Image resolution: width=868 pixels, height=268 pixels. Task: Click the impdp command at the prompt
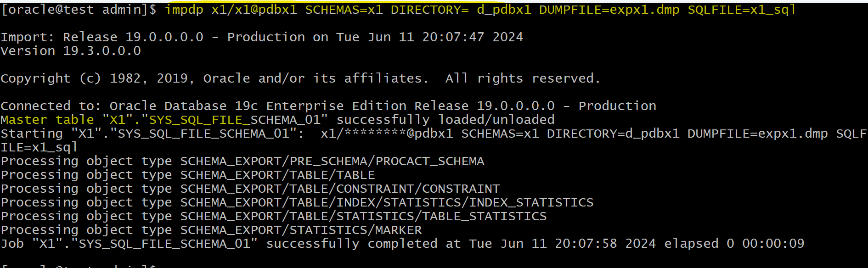tap(184, 10)
